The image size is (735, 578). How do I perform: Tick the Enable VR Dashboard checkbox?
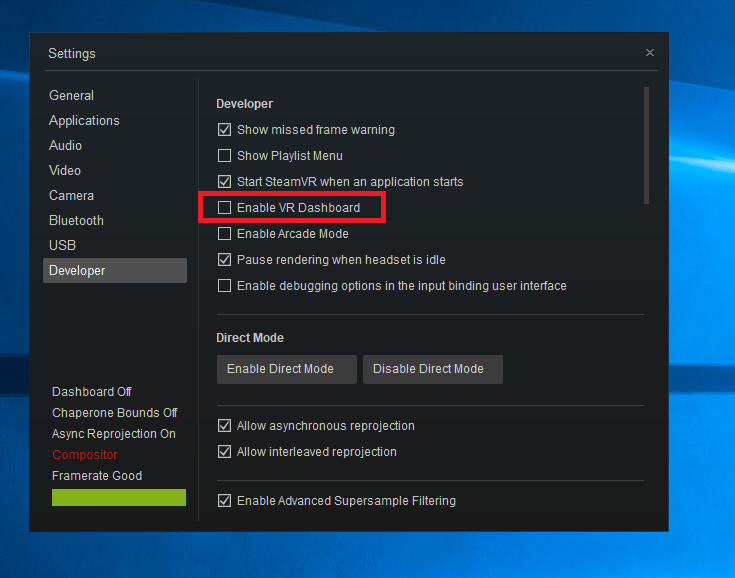click(225, 208)
